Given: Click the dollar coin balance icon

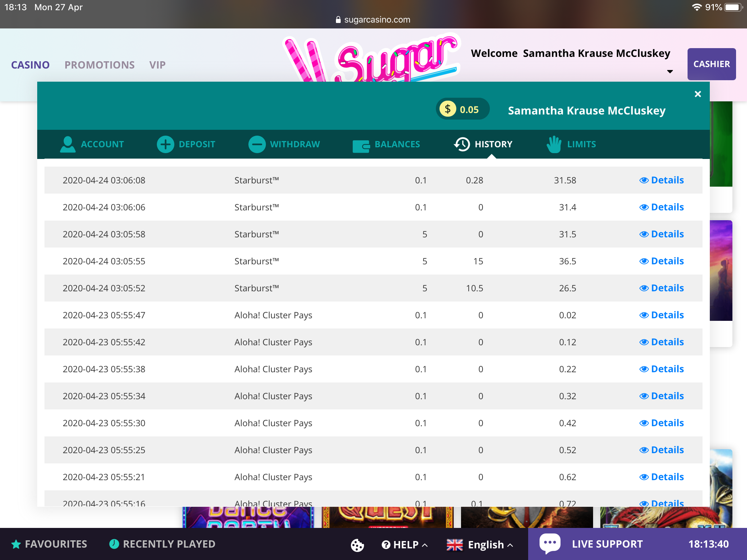Looking at the screenshot, I should tap(448, 109).
